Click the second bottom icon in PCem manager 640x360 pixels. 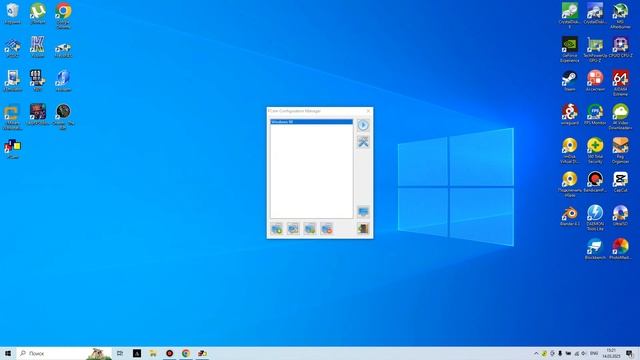tap(293, 229)
